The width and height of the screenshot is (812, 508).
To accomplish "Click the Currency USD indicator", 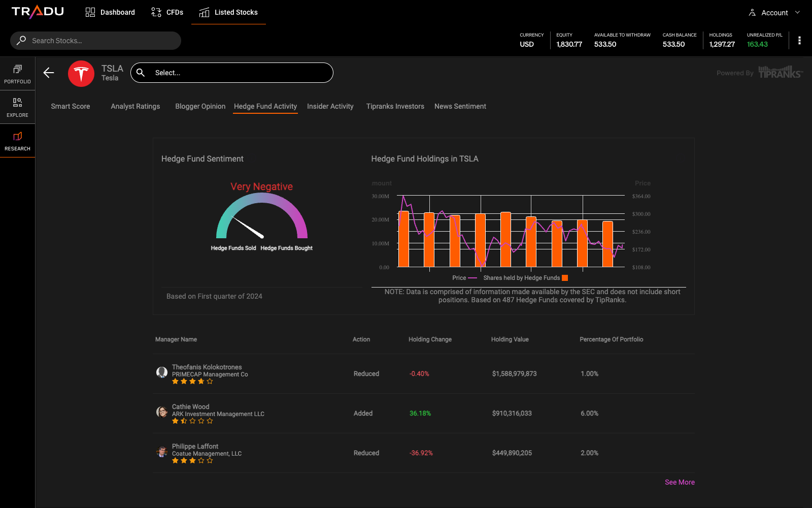I will (527, 44).
